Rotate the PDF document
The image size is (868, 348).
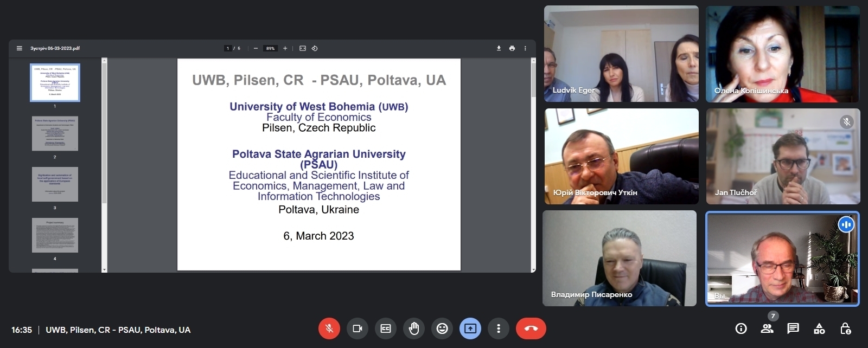(x=315, y=48)
